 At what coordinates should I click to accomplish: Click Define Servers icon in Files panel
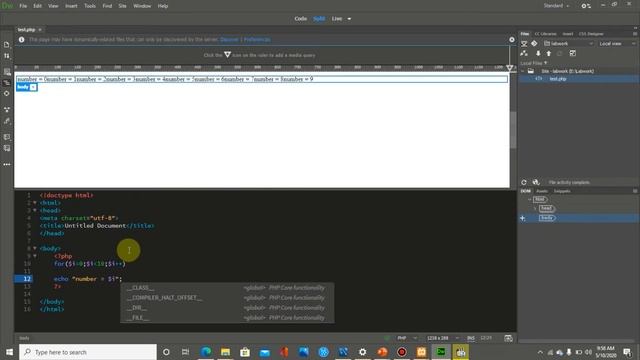click(x=524, y=44)
